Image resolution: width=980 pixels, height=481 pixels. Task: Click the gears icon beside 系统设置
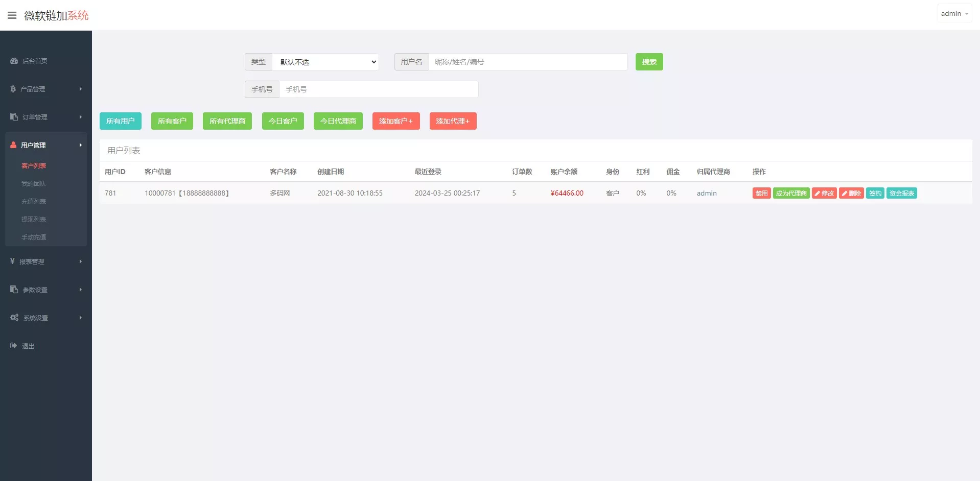(14, 318)
